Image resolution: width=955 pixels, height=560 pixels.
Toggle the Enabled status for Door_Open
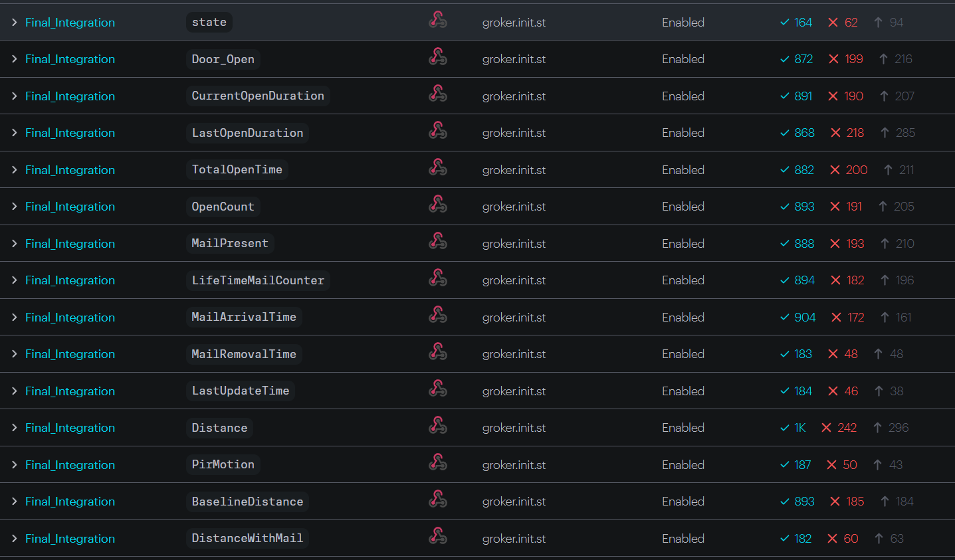(683, 58)
